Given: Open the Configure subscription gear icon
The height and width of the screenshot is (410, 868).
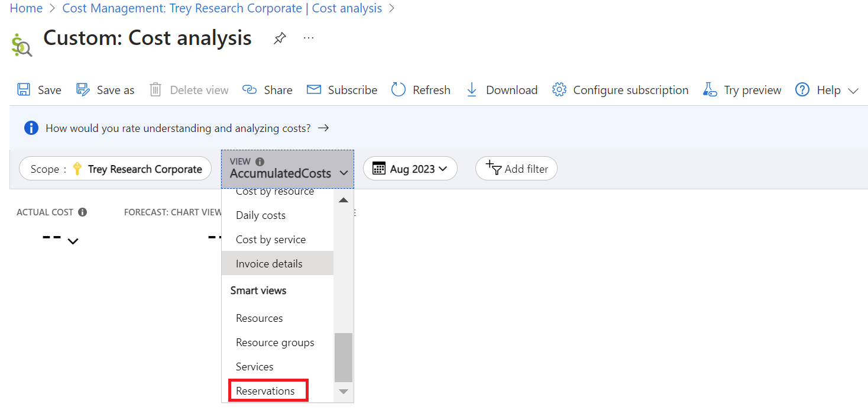Looking at the screenshot, I should point(558,89).
